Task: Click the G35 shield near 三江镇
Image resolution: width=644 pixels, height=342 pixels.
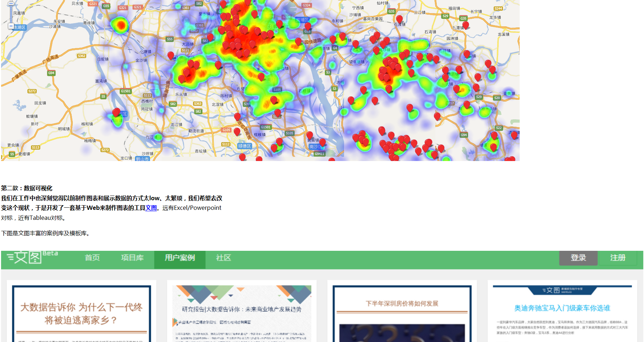Action: 391,11
